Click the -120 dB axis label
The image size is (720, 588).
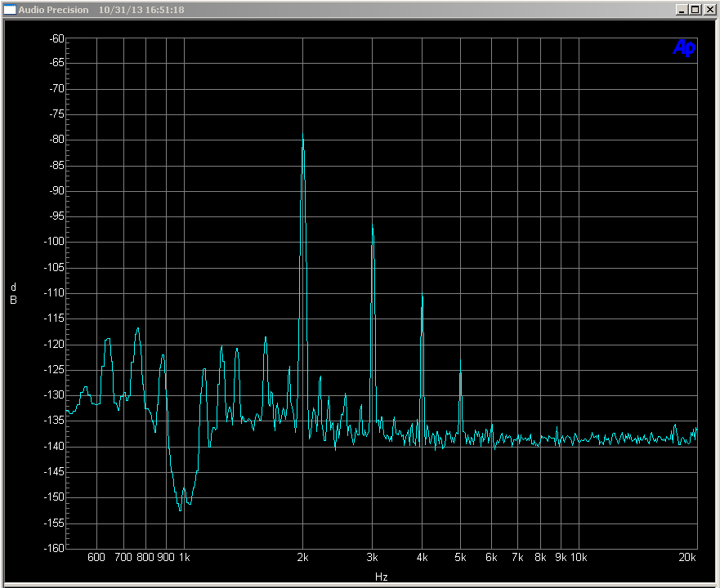click(54, 344)
